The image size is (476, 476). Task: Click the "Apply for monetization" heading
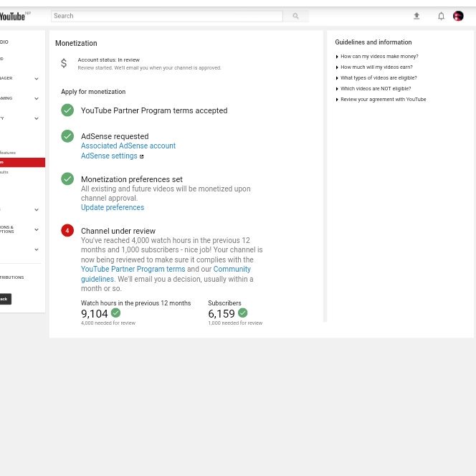pos(93,92)
